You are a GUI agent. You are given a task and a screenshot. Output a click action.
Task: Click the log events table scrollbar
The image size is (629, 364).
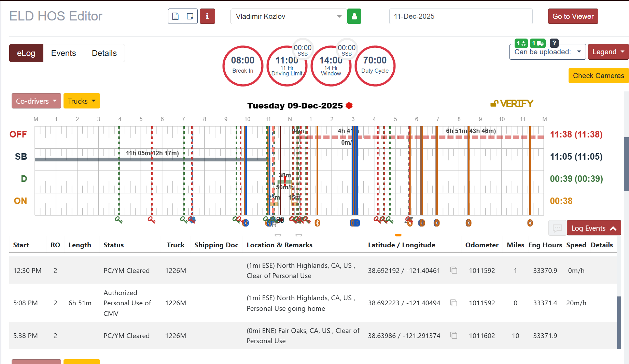point(619,322)
